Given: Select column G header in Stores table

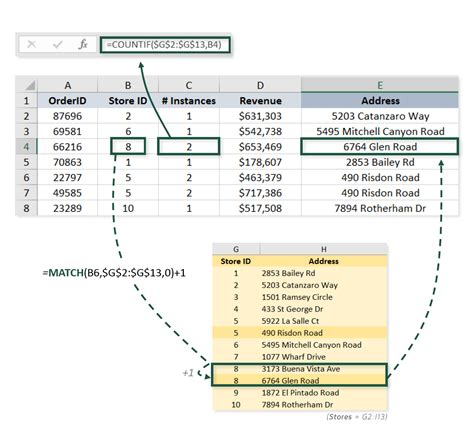Looking at the screenshot, I should click(236, 249).
